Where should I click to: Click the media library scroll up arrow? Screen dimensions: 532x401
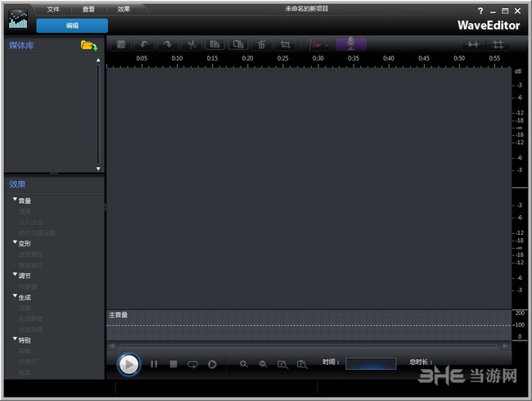click(x=98, y=60)
